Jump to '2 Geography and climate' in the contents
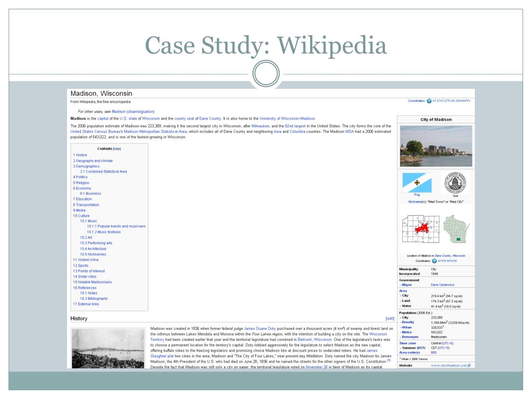Image resolution: width=532 pixels, height=399 pixels. (93, 161)
